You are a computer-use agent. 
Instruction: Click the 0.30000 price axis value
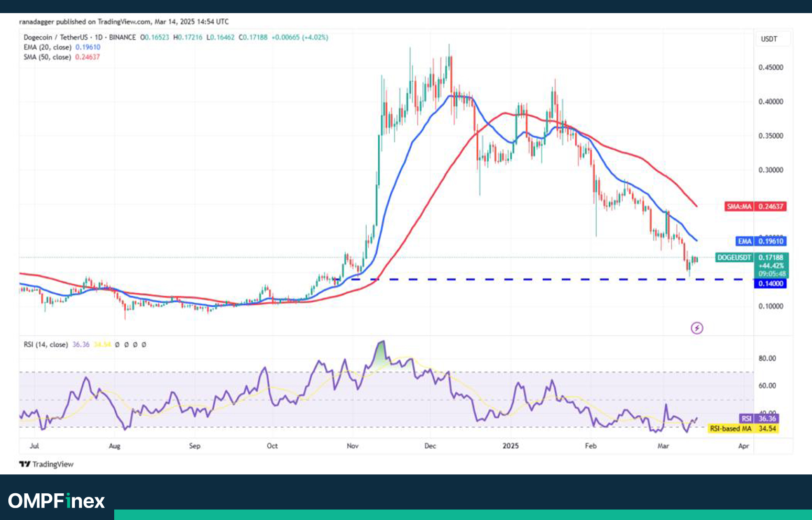(771, 170)
